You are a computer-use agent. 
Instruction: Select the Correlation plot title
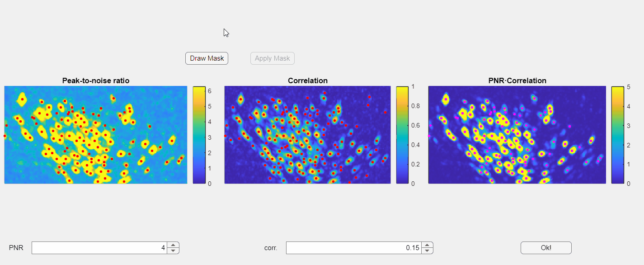tap(308, 81)
